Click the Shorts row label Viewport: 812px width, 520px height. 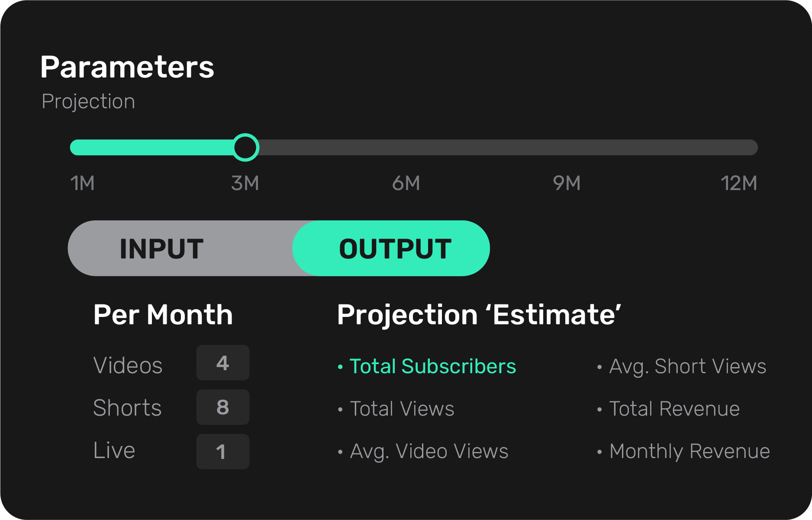[x=127, y=408]
